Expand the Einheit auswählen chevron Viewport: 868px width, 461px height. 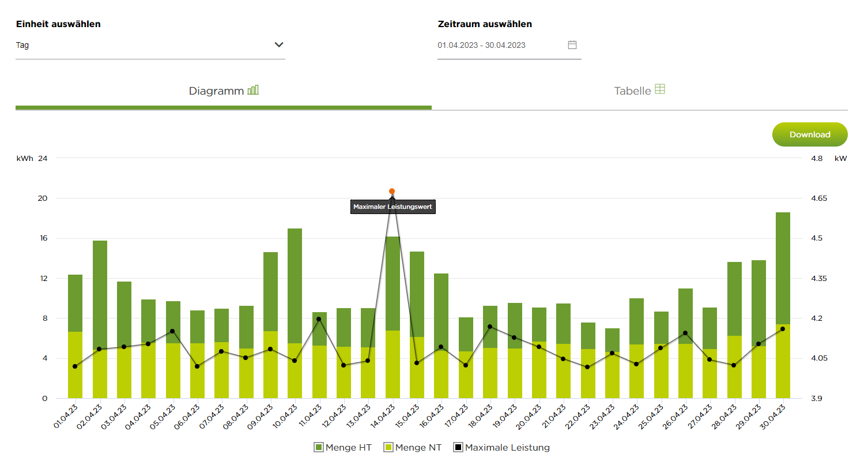[x=279, y=44]
